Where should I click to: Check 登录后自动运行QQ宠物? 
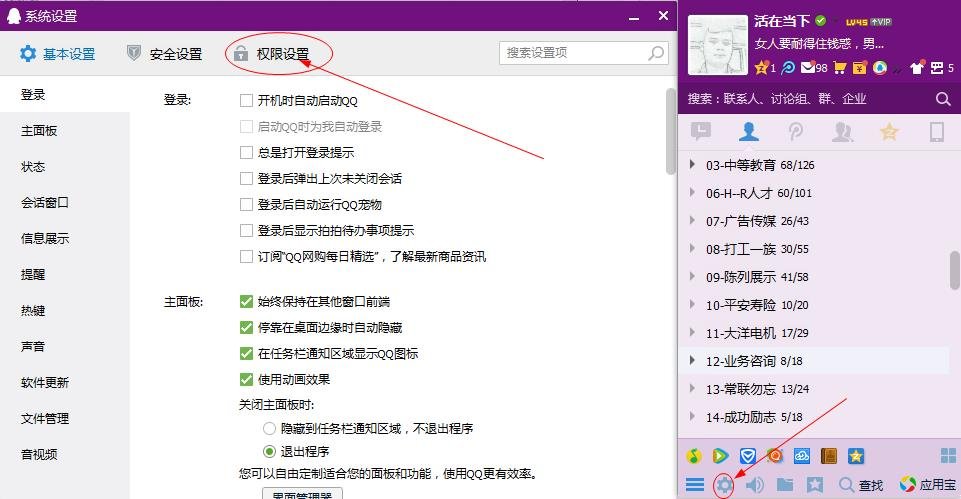tap(246, 204)
